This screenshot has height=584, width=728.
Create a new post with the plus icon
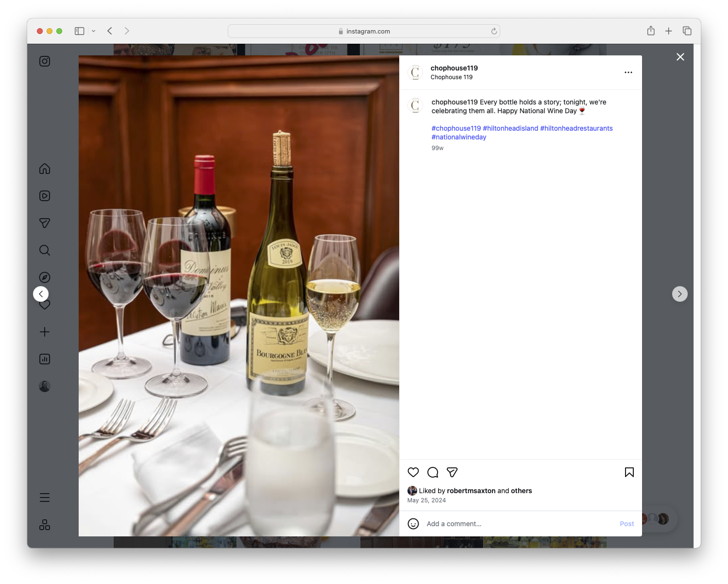[x=44, y=332]
